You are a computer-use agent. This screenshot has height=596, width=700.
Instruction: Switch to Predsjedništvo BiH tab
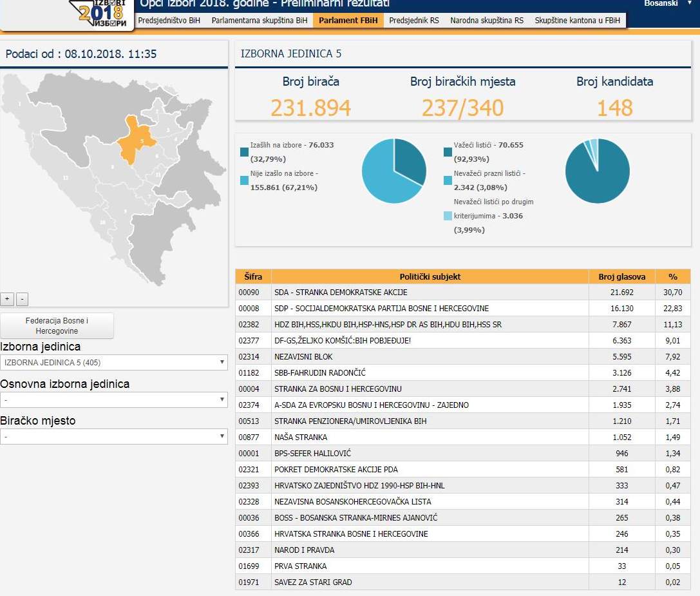pyautogui.click(x=169, y=21)
